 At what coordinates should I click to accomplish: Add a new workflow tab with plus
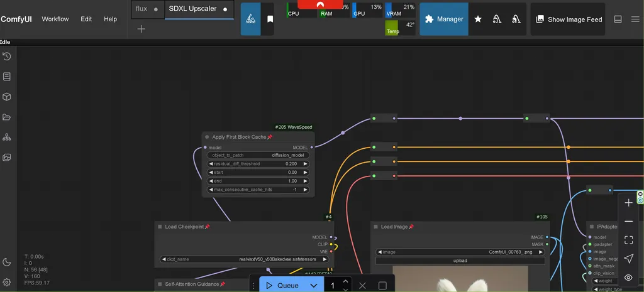(x=142, y=29)
